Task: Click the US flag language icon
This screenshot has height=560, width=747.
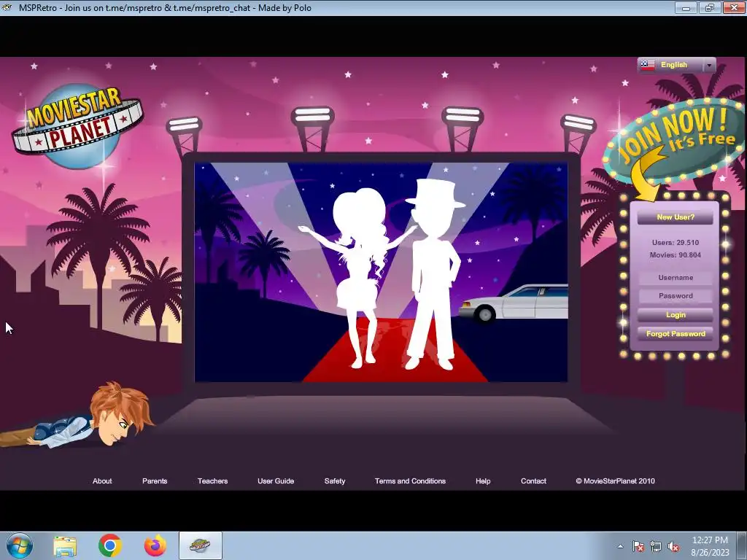Action: (x=648, y=65)
